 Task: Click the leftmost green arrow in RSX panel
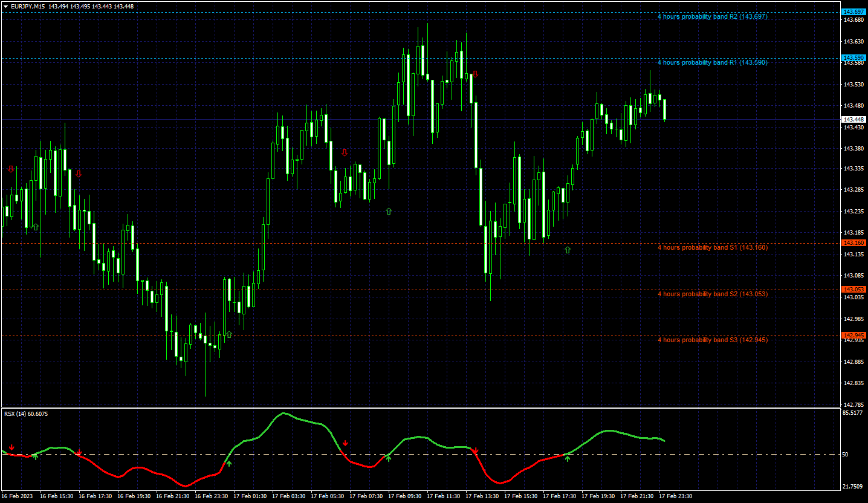click(x=36, y=457)
